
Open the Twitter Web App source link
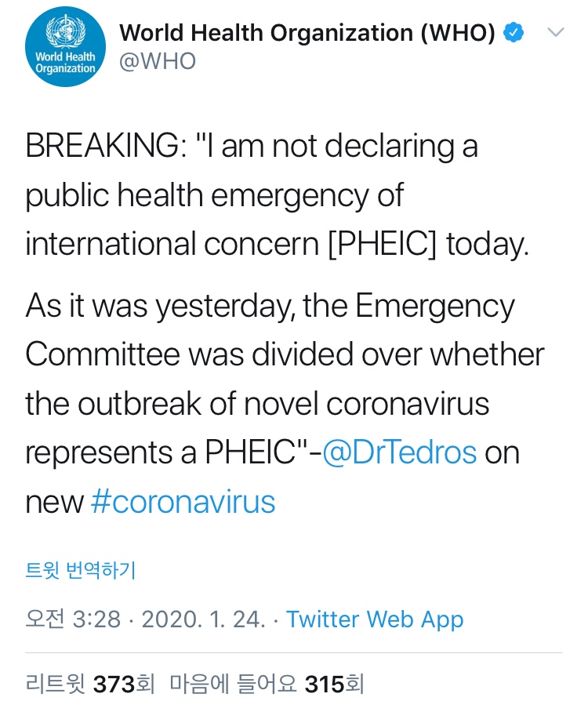coord(375,619)
